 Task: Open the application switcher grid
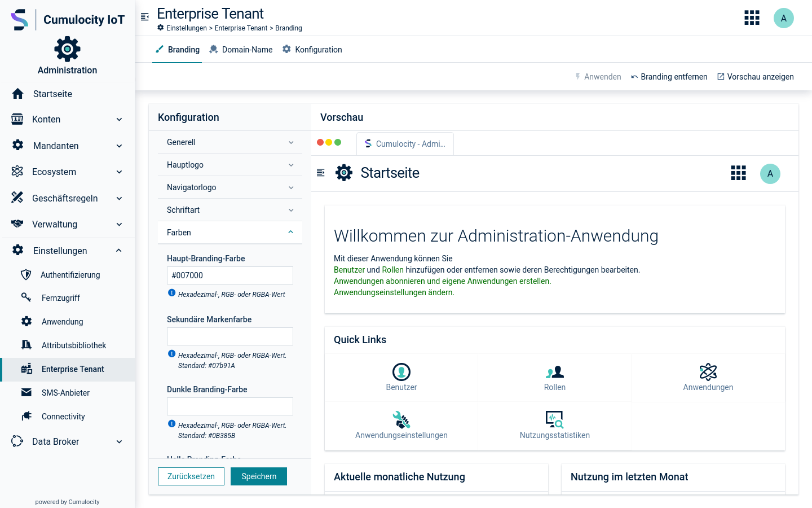click(x=752, y=18)
